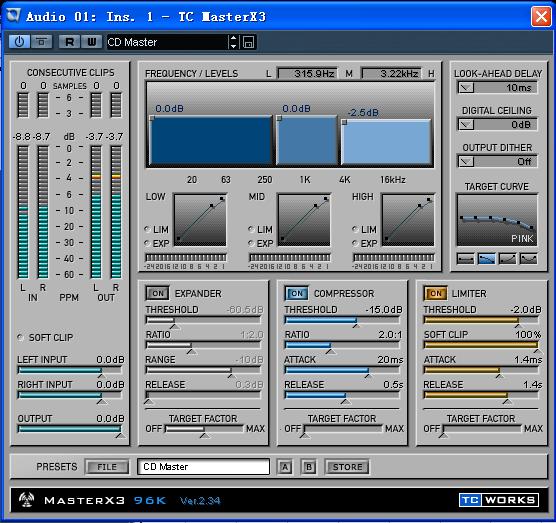Viewport: 556px width, 523px height.
Task: Select the fourth smile target curve icon
Action: 528,259
